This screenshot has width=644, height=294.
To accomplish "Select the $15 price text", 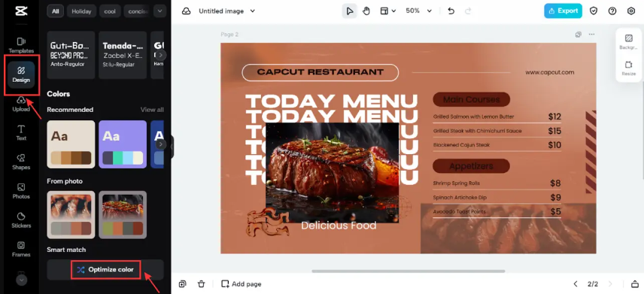I will click(554, 131).
